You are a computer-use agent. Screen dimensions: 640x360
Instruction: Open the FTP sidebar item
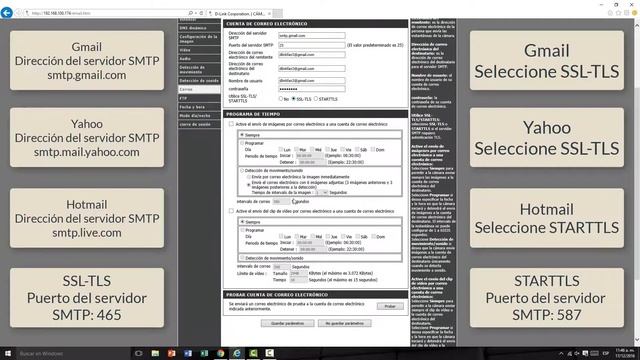[199, 98]
